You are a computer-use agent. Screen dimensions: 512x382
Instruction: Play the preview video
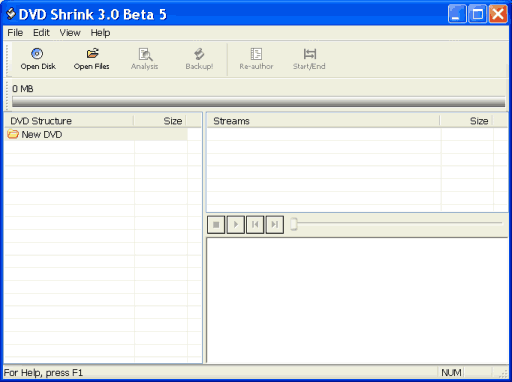click(x=236, y=225)
